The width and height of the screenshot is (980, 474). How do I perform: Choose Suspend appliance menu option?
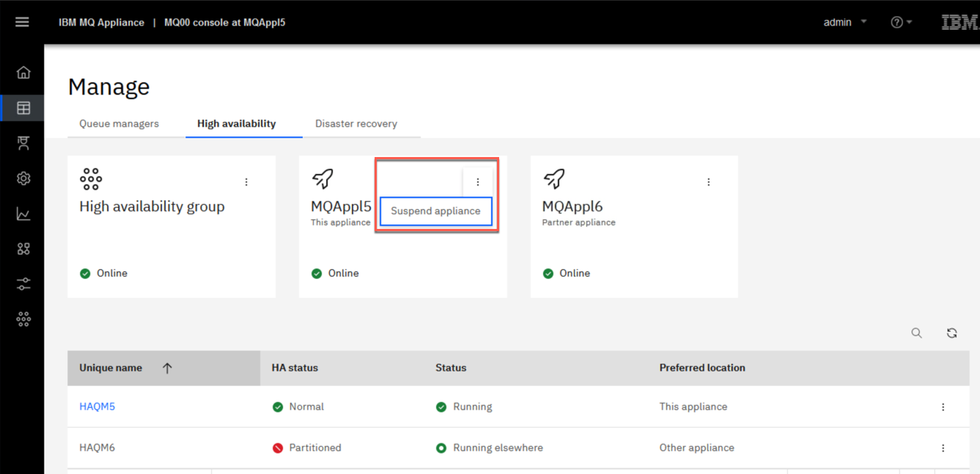point(435,211)
